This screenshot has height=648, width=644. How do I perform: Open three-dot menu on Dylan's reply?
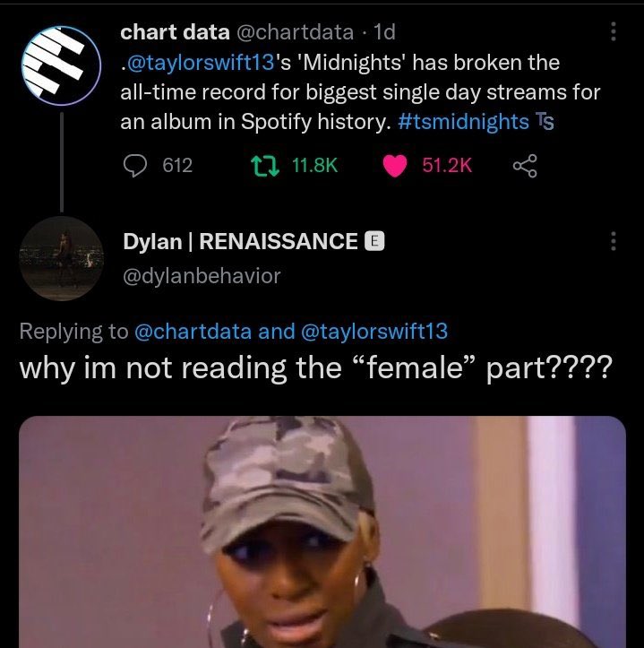[x=614, y=241]
